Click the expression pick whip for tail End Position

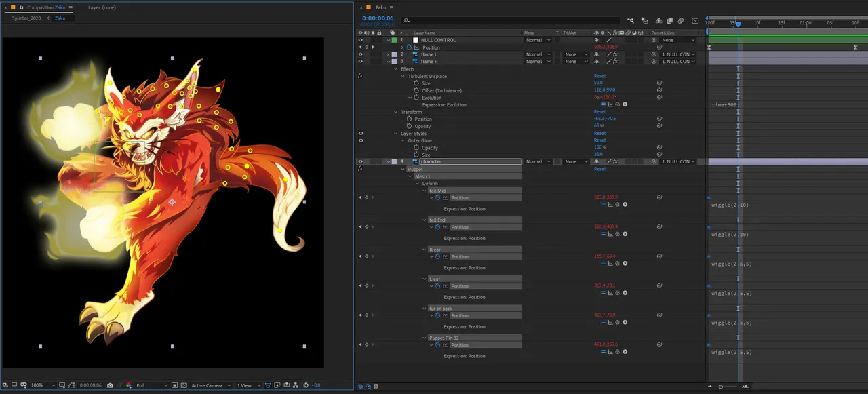tap(618, 234)
